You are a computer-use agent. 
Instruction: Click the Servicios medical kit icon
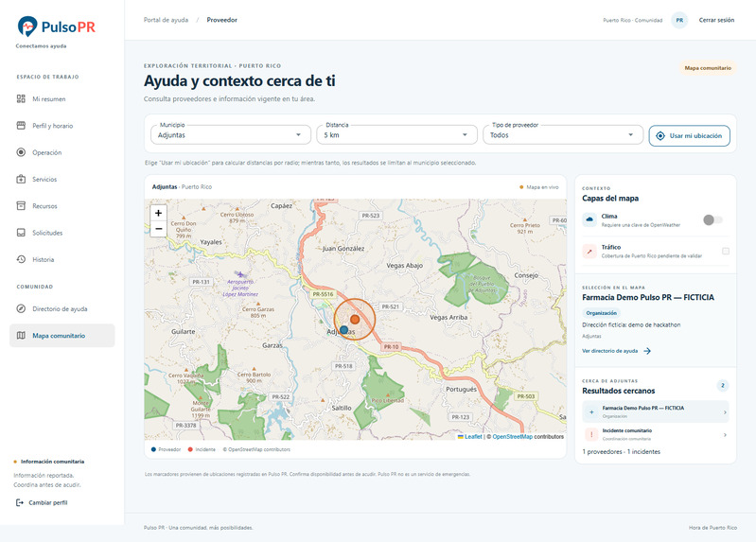point(21,179)
